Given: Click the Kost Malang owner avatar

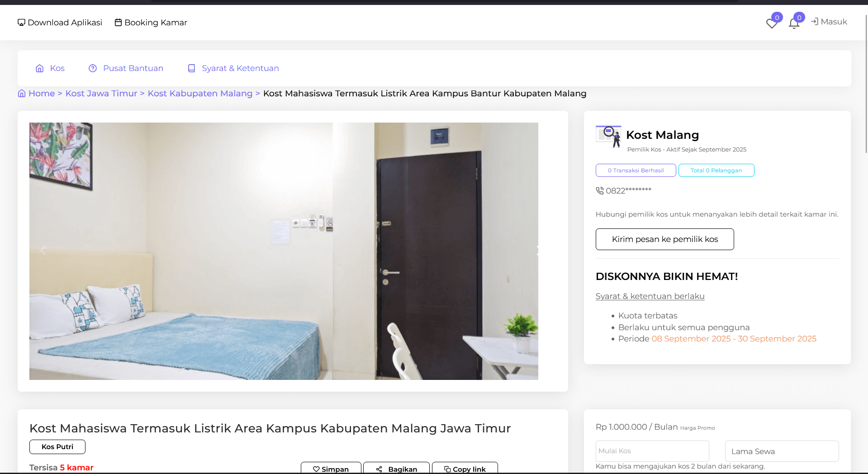Looking at the screenshot, I should click(608, 137).
